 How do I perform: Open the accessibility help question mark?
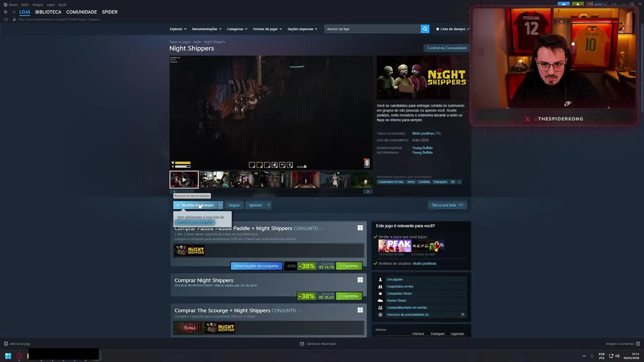[463, 315]
